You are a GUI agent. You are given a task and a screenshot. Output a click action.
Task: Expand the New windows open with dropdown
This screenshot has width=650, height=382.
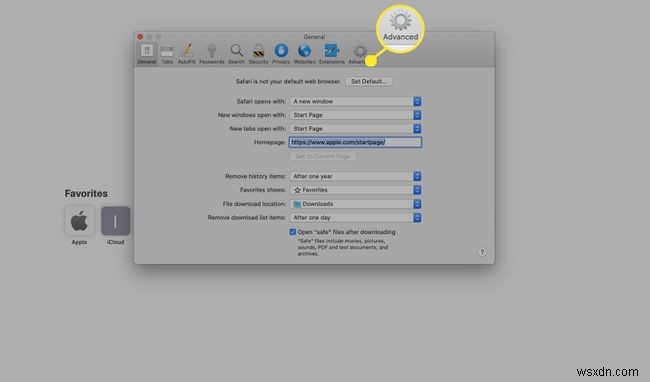(x=356, y=115)
